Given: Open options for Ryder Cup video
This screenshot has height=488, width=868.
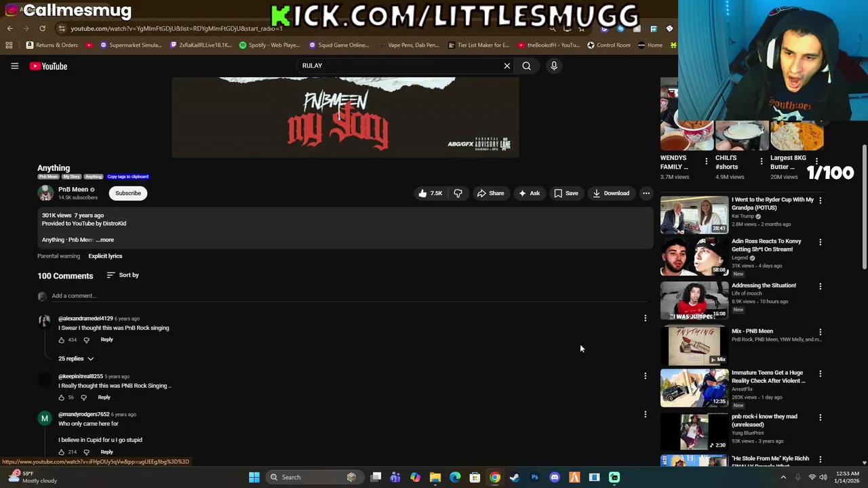Looking at the screenshot, I should point(820,201).
